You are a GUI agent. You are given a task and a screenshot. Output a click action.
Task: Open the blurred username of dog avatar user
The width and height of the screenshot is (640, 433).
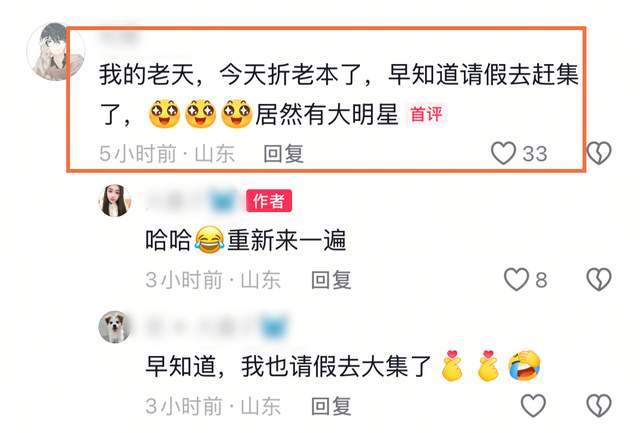[x=216, y=327]
